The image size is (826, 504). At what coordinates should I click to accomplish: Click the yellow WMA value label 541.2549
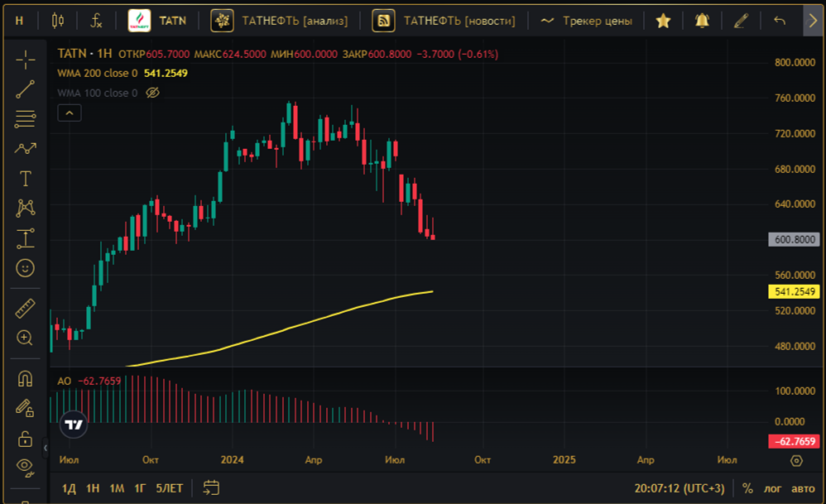[x=795, y=292]
